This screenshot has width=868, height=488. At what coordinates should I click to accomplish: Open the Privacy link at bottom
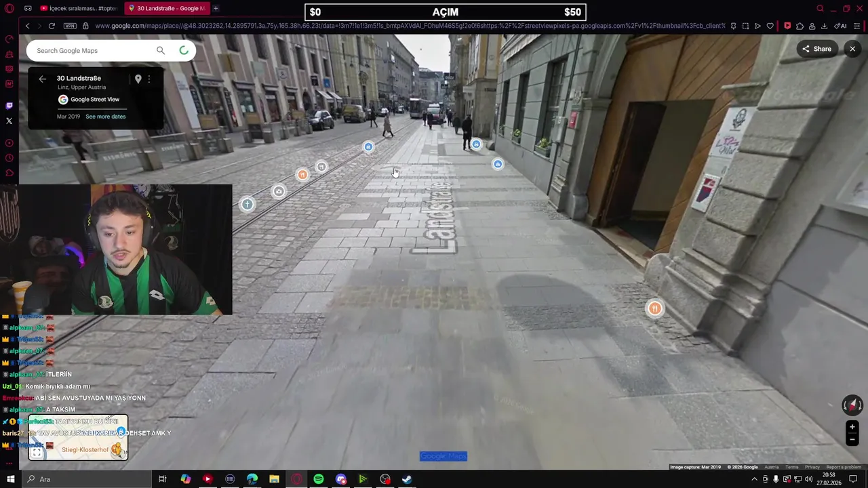[812, 467]
